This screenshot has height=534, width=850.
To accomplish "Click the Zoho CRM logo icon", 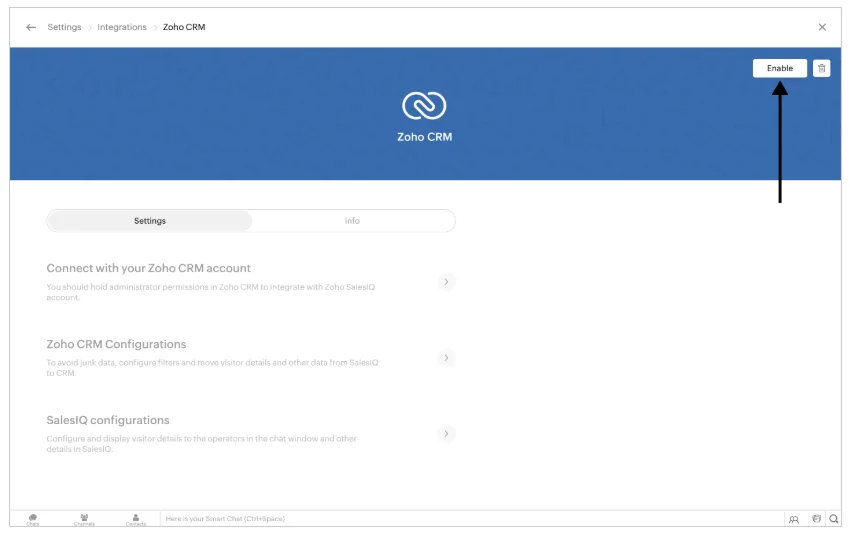I will [x=424, y=105].
